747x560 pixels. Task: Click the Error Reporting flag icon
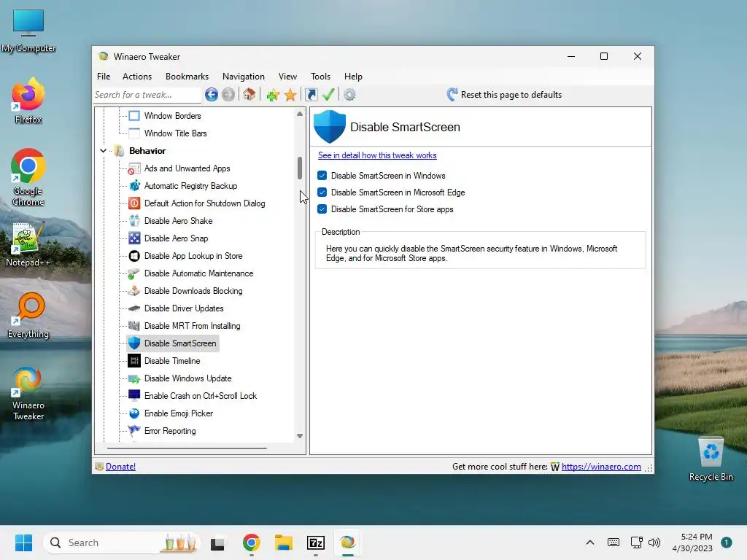click(134, 430)
